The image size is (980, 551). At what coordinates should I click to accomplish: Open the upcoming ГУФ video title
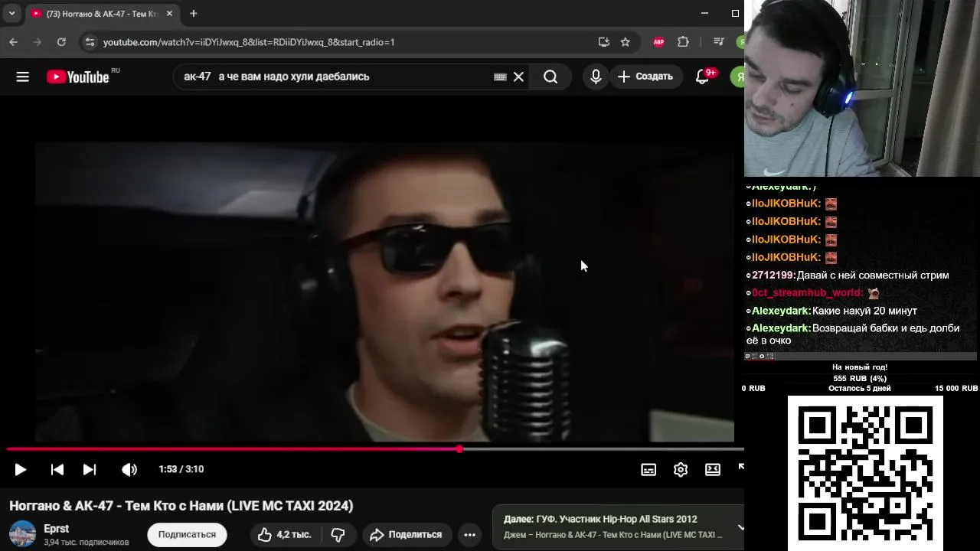click(600, 519)
